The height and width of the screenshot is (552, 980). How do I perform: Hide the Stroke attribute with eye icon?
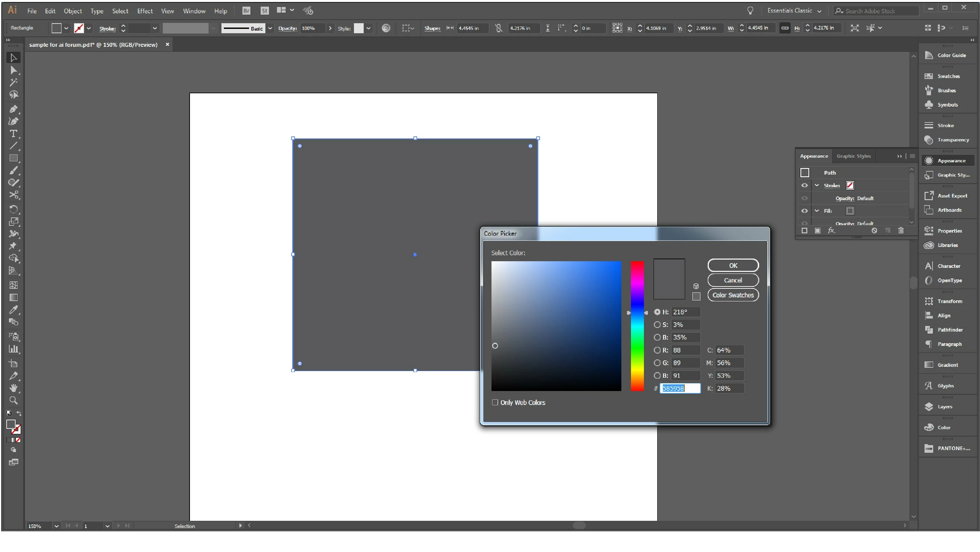point(804,186)
